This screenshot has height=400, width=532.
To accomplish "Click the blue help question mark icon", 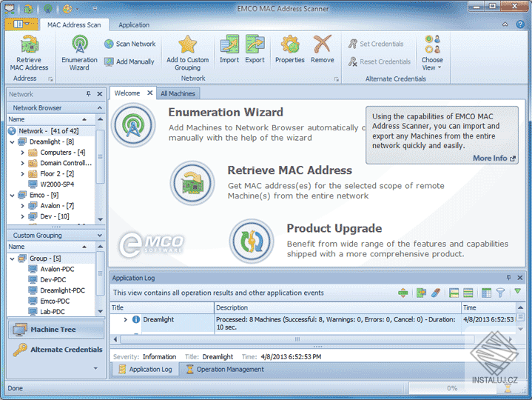I will coord(520,24).
